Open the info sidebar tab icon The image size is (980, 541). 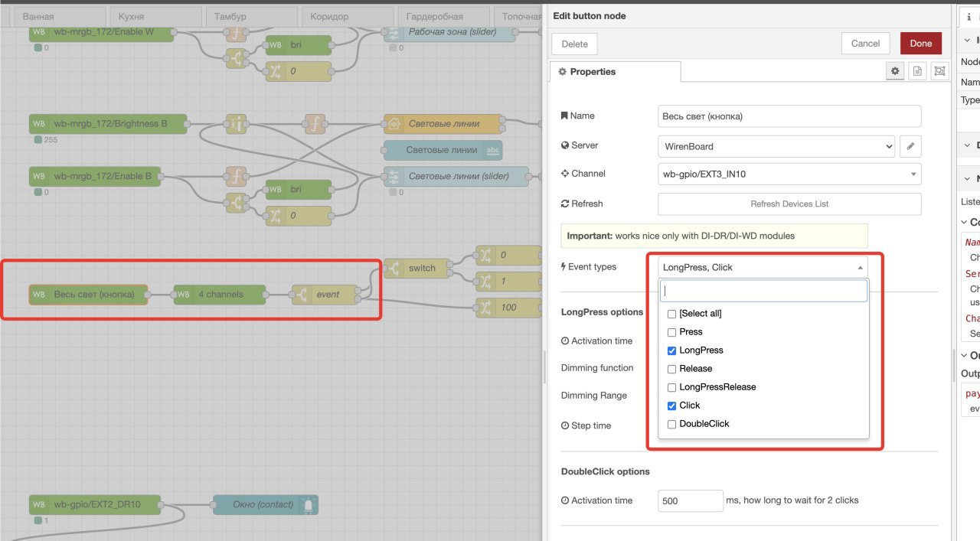tap(969, 16)
